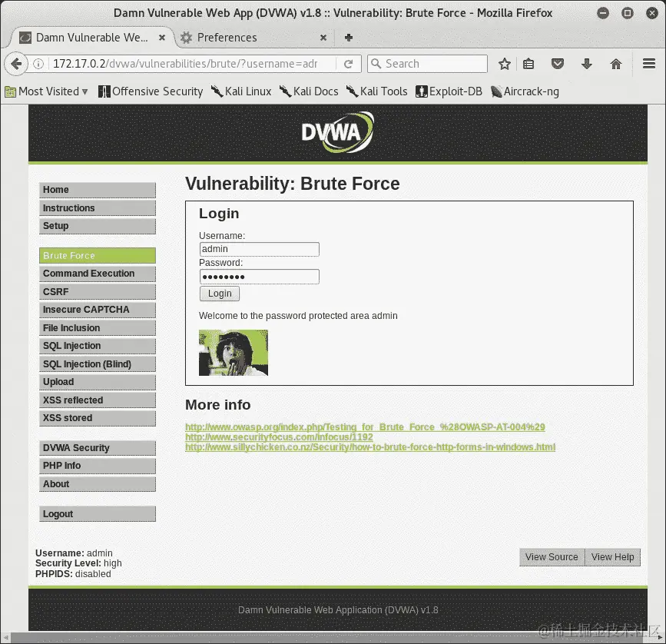The image size is (666, 644).
Task: Click the View Source button
Action: [552, 557]
